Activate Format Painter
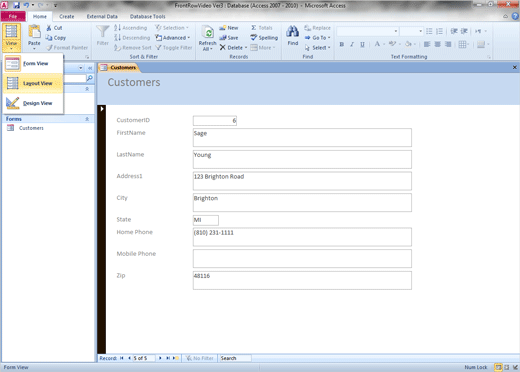The width and height of the screenshot is (520, 372). pos(67,48)
